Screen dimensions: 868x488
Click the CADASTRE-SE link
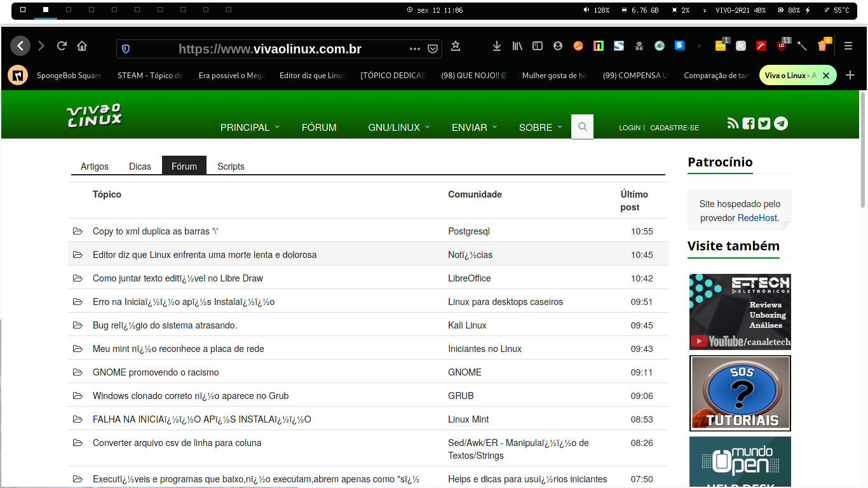(x=674, y=128)
